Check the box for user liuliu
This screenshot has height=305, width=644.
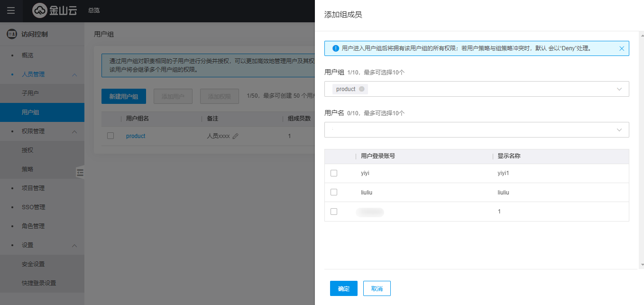pos(334,192)
